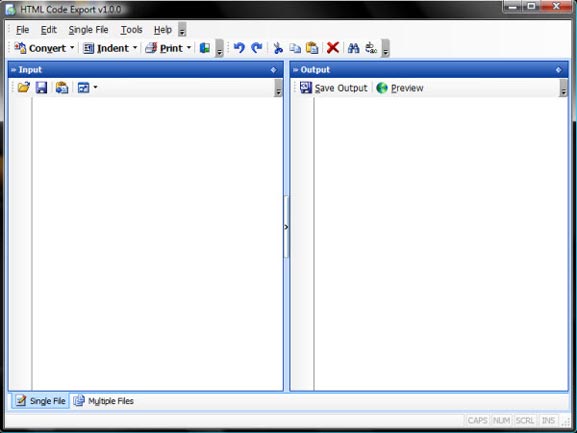The image size is (577, 433).
Task: Click the Open file folder icon in Input panel
Action: coord(24,88)
